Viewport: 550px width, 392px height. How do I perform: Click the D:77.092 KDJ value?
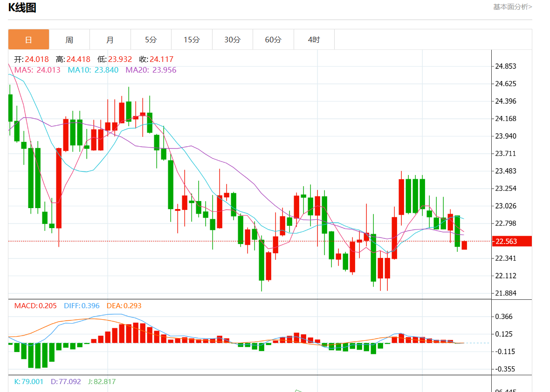(66, 381)
